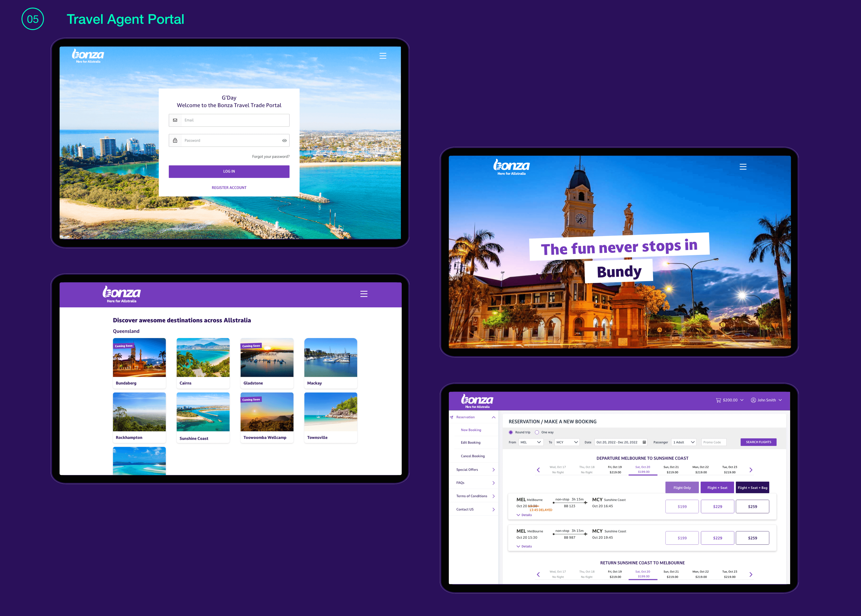Open hamburger menu on Bundy hero screen
861x616 pixels.
pyautogui.click(x=743, y=167)
